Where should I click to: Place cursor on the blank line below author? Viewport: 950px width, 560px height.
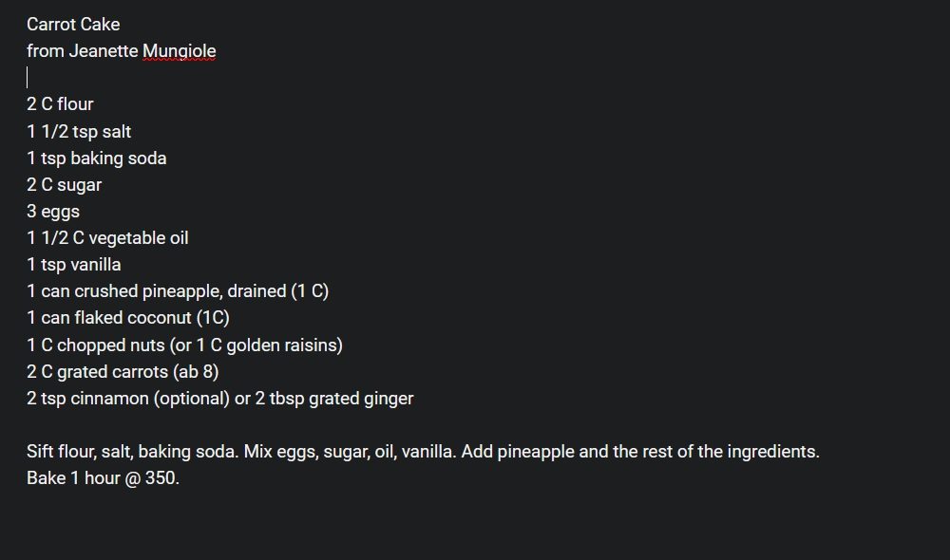pos(57,78)
